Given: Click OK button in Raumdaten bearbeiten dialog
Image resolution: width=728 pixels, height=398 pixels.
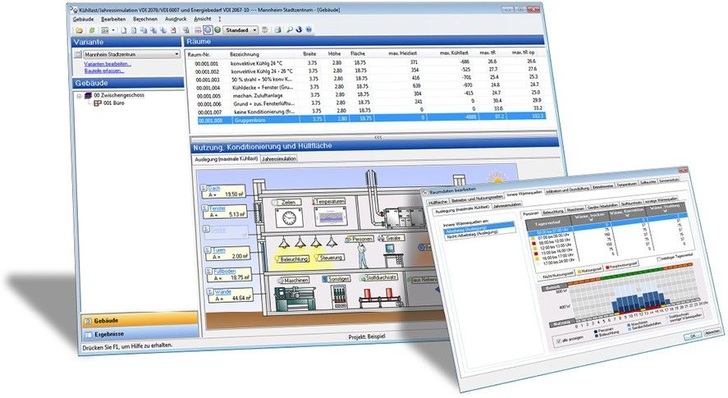Looking at the screenshot, I should (693, 335).
